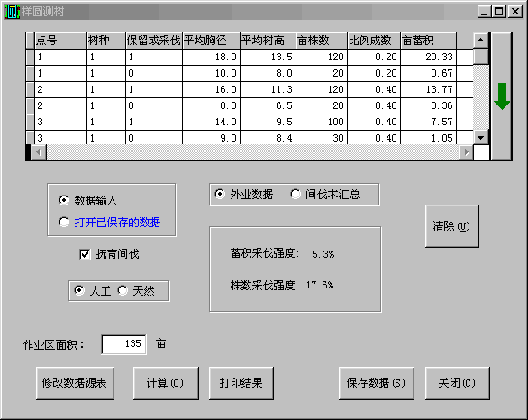Click horizontal scrollbar left arrow
Image resolution: width=528 pixels, height=420 pixels.
pos(39,152)
